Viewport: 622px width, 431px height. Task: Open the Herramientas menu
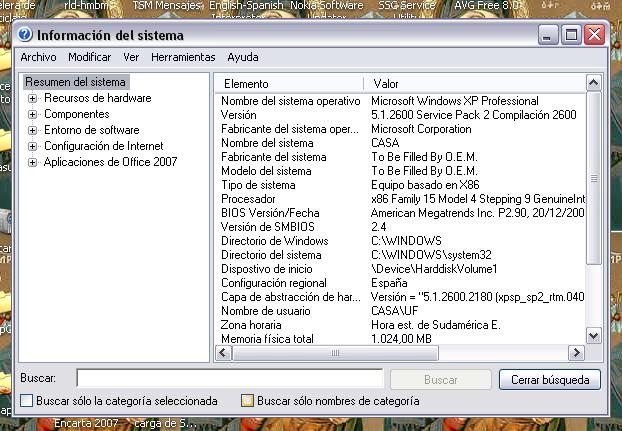coord(183,57)
